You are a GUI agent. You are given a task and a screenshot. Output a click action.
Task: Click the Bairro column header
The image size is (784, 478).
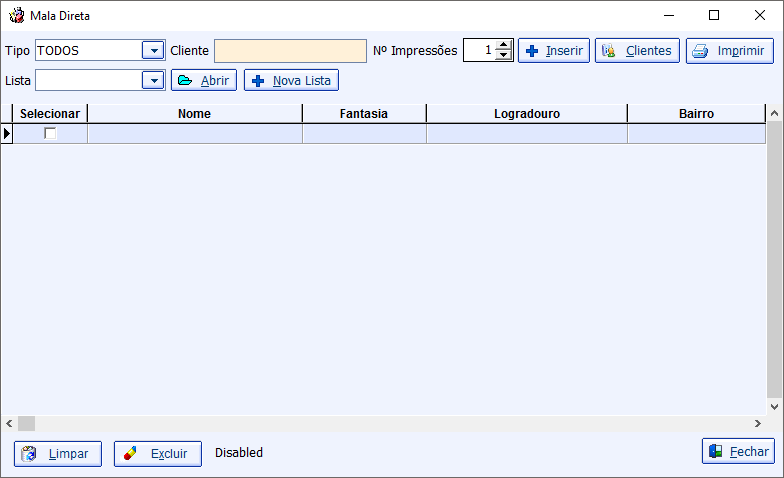(696, 114)
